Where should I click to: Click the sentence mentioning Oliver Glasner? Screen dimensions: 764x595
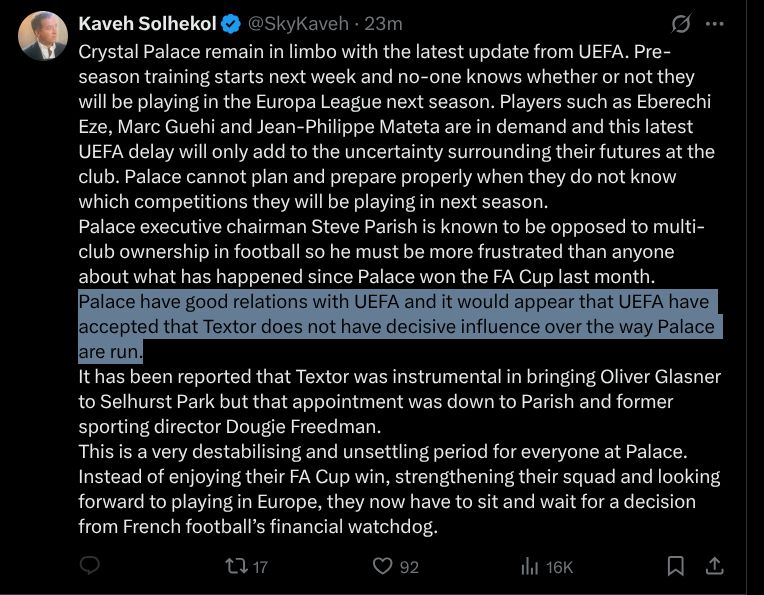tap(400, 402)
